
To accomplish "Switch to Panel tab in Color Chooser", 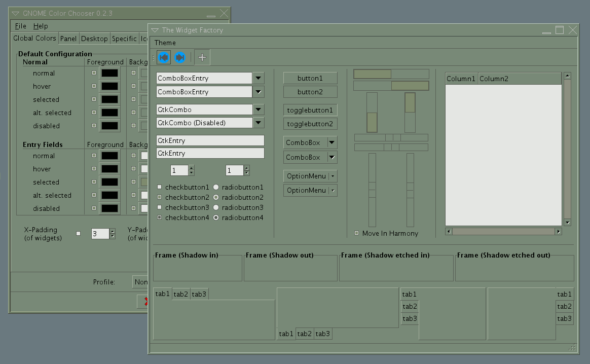I will 68,39.
